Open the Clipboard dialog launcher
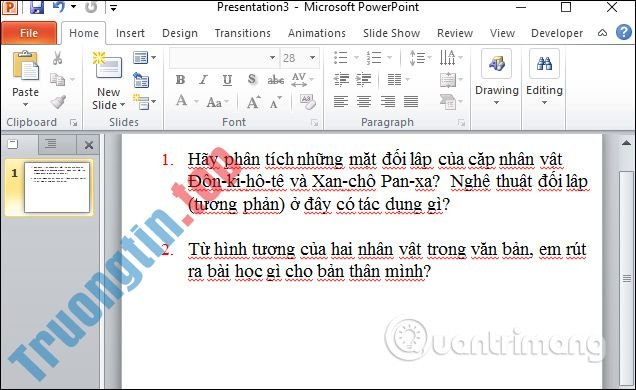This screenshot has width=636, height=390. 73,122
